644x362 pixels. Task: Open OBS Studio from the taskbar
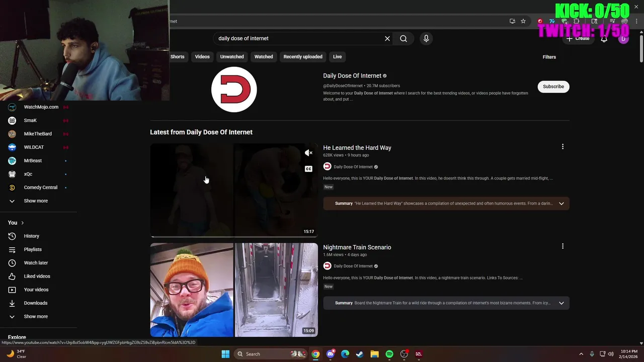tap(404, 354)
